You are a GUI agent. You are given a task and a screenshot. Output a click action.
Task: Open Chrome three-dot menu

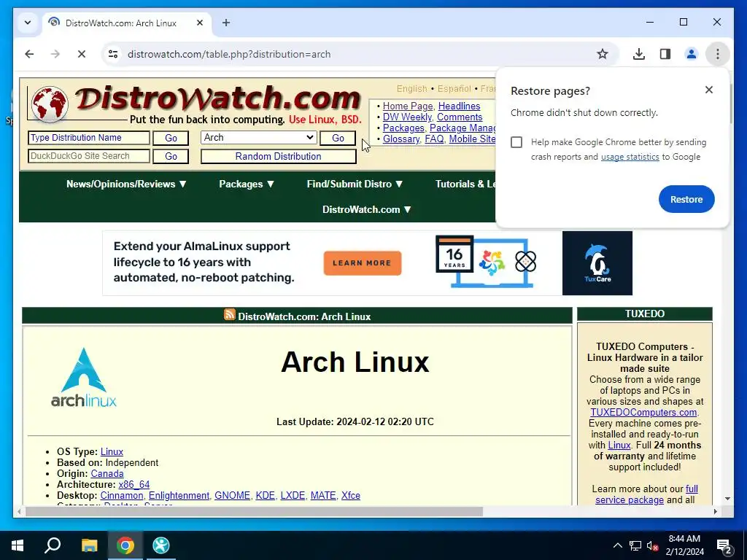(x=718, y=54)
